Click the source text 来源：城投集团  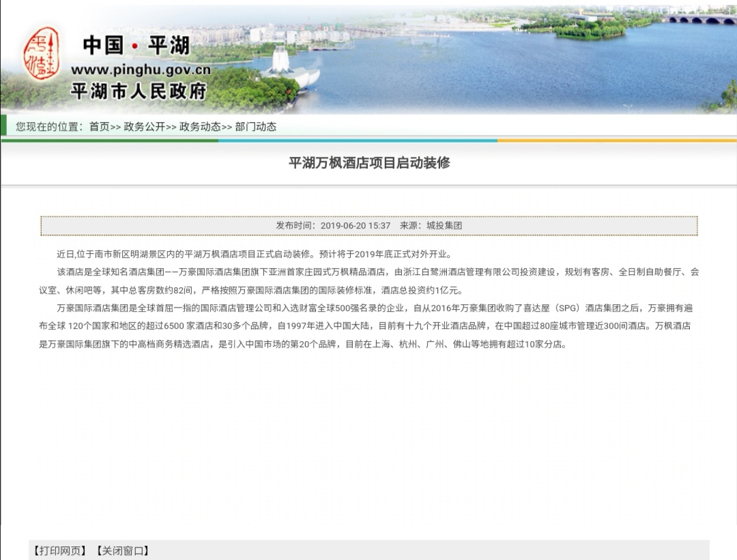[x=431, y=226]
